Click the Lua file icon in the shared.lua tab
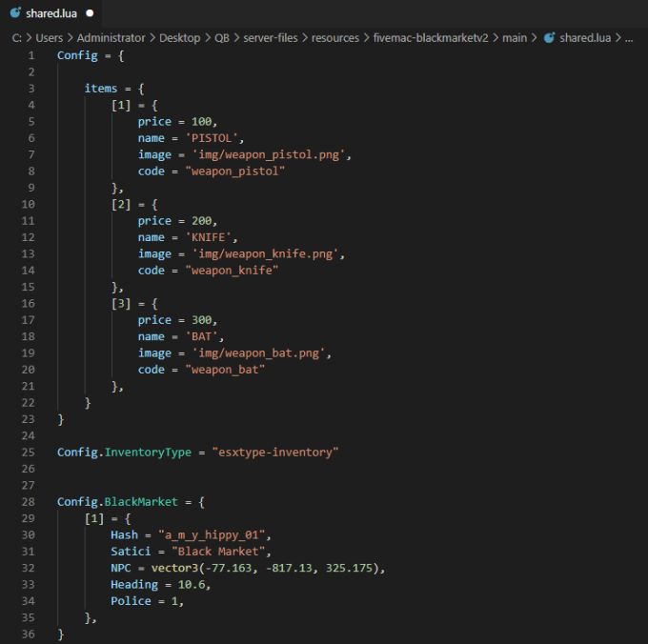Viewport: 648px width, 644px height. pos(15,13)
